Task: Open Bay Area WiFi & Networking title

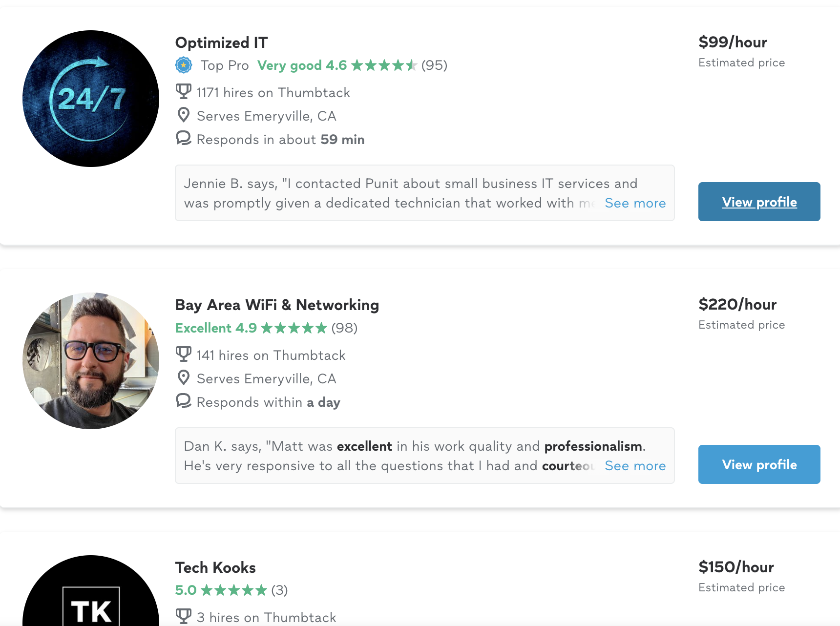Action: click(277, 305)
